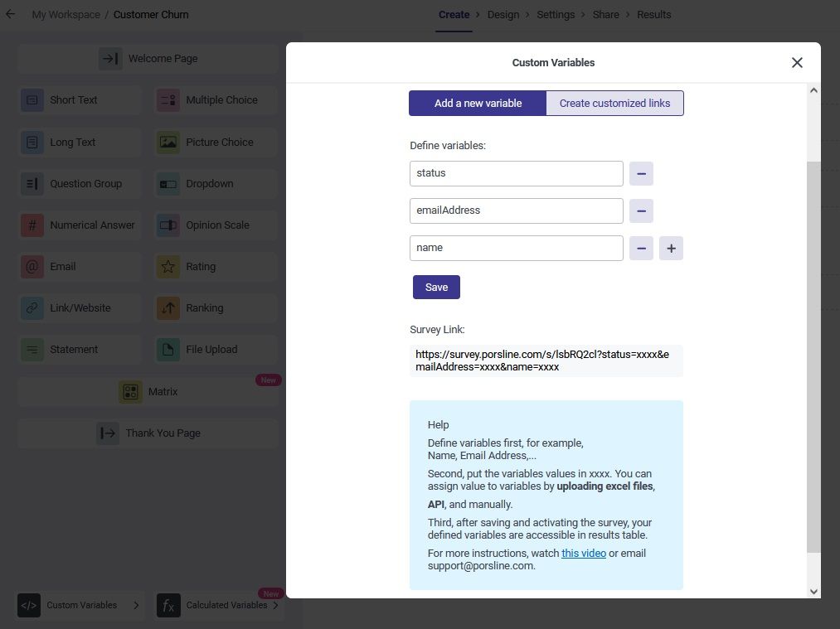Click the 'Survey Link:' label
The image size is (840, 629).
(437, 330)
